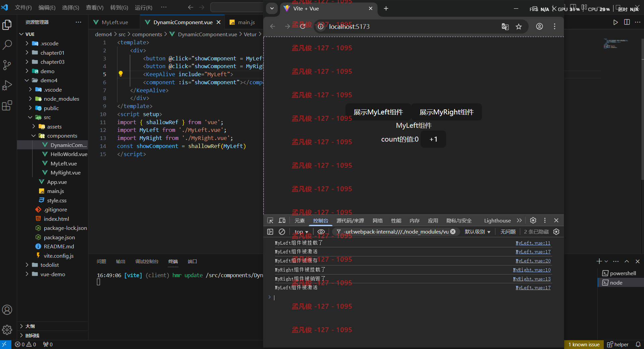Open Run and Debug view

pos(7,85)
